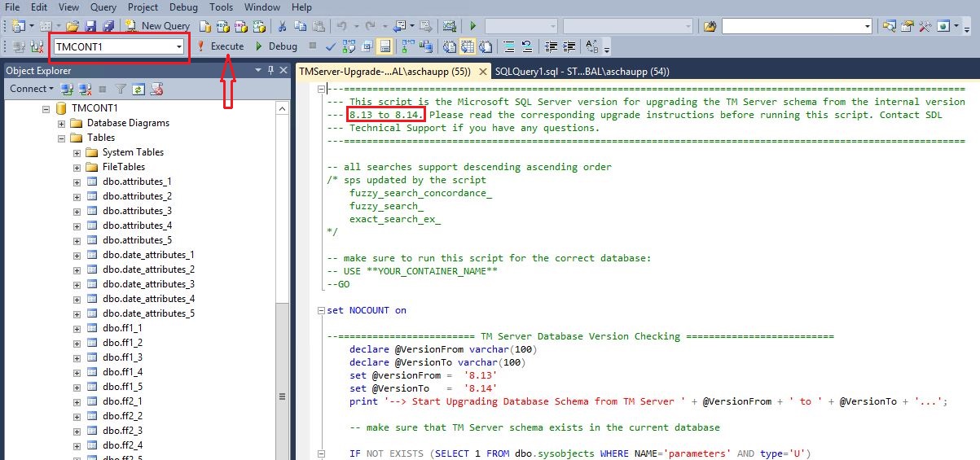Viewport: 980px width, 460px height.
Task: Toggle Include Client Statistics icon
Action: (x=427, y=46)
